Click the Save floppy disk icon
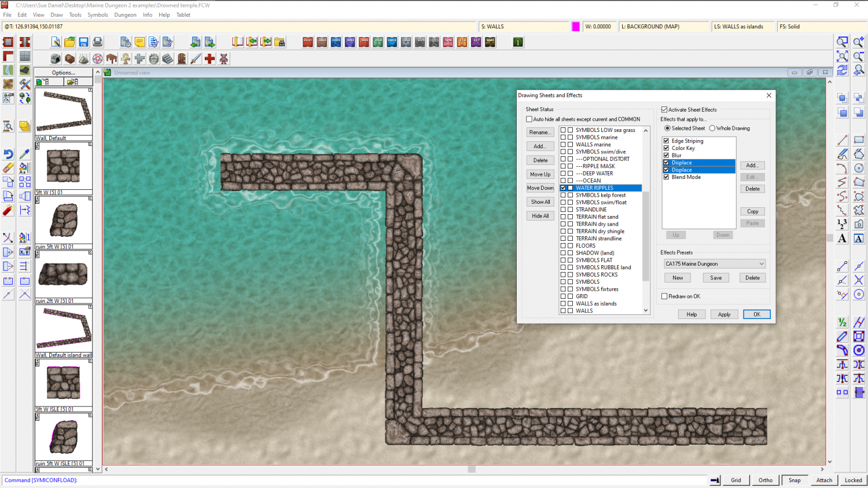The image size is (868, 488). click(x=84, y=42)
